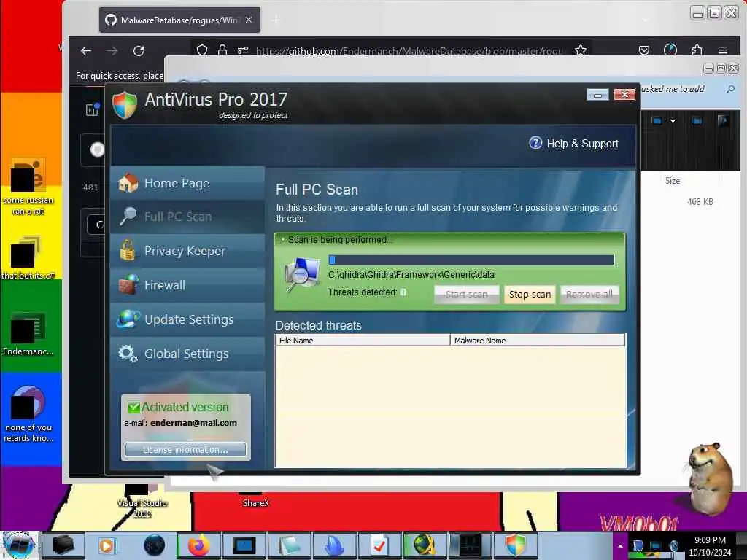The height and width of the screenshot is (560, 747).
Task: Click the computer scan magnifier graphic
Action: pyautogui.click(x=303, y=275)
